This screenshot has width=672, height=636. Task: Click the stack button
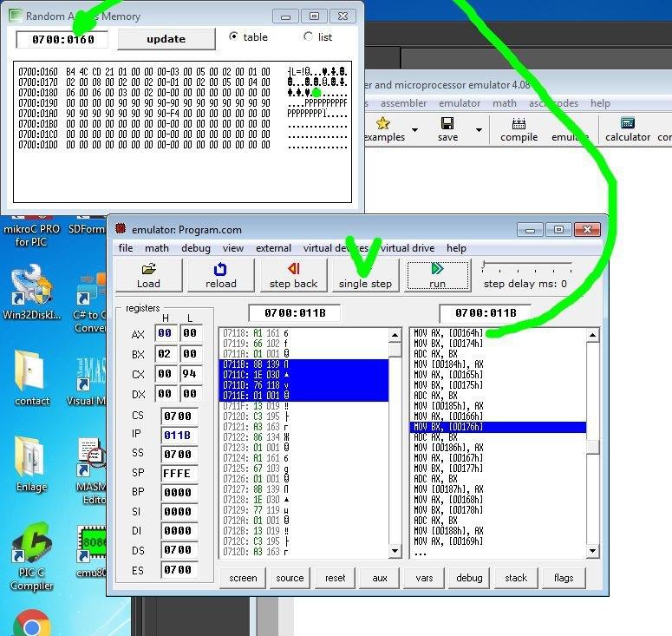pos(516,578)
